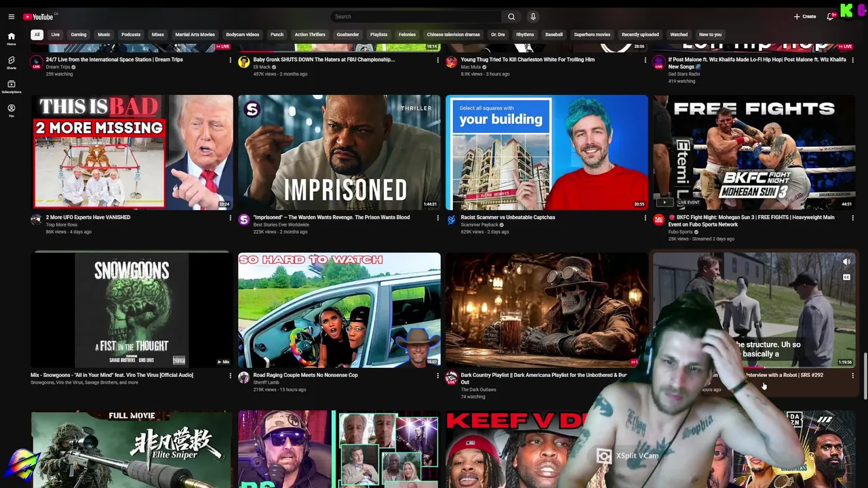The width and height of the screenshot is (868, 488).
Task: Open 'Racist Scammer vs Unbeatable Captchas' title
Action: pos(508,218)
